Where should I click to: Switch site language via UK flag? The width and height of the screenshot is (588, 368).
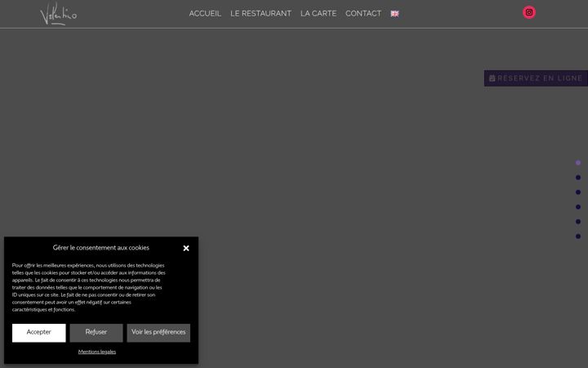click(394, 14)
